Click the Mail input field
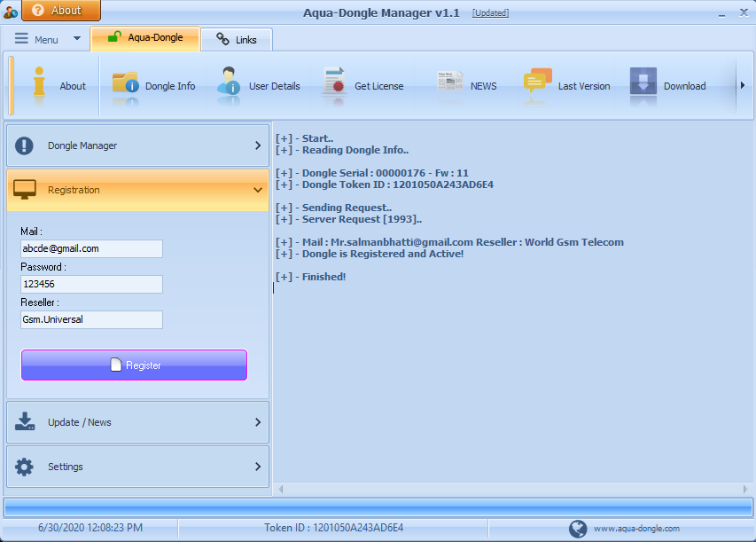756x542 pixels. click(x=91, y=248)
